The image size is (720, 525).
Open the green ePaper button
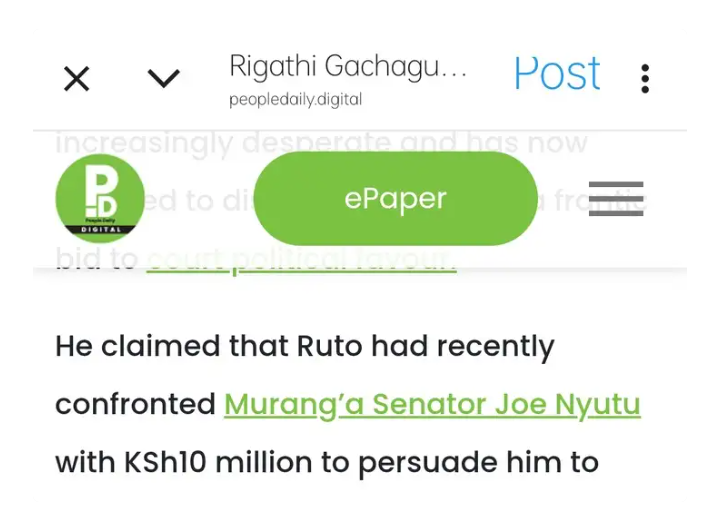pyautogui.click(x=395, y=198)
